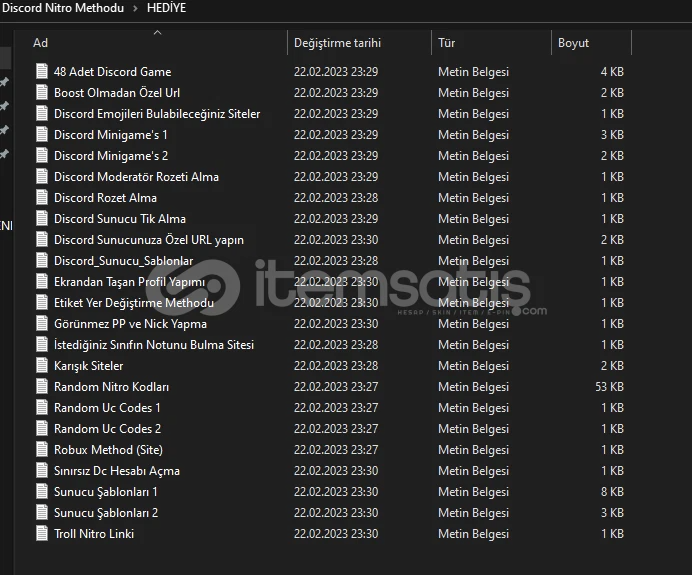Click the file icon next to 48 Adet Discord Game
This screenshot has width=692, height=575.
[x=42, y=71]
